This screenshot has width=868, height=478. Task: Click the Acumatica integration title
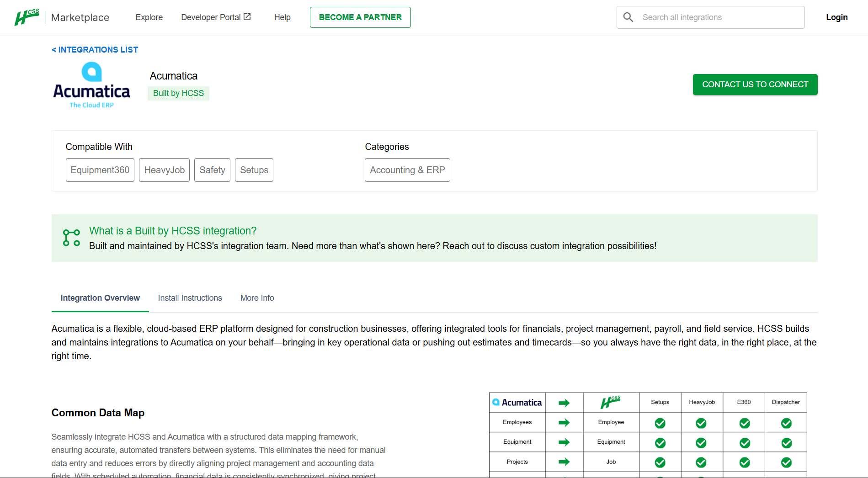[x=174, y=76]
